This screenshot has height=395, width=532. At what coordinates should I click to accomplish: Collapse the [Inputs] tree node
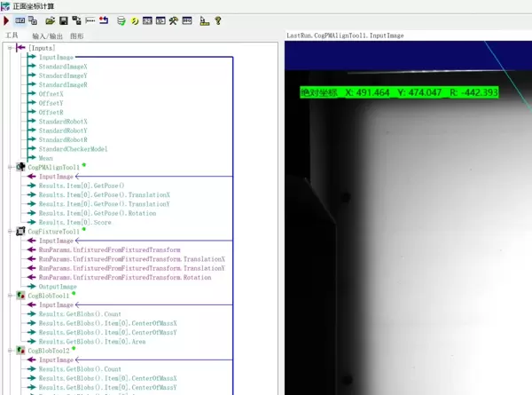point(10,47)
